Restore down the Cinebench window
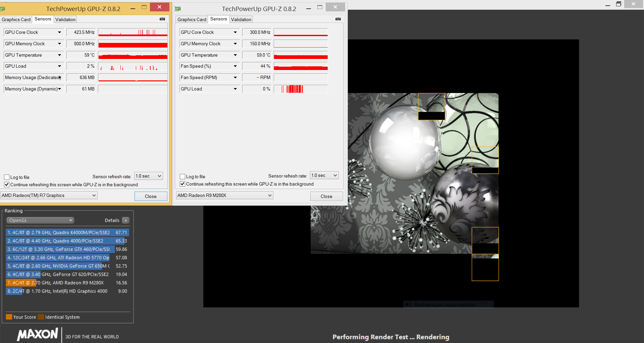Screen dimensions: 644x343 click(619, 4)
